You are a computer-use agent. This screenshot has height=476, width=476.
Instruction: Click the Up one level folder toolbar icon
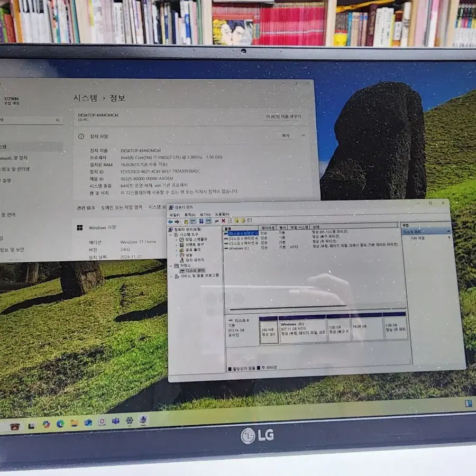pos(186,222)
